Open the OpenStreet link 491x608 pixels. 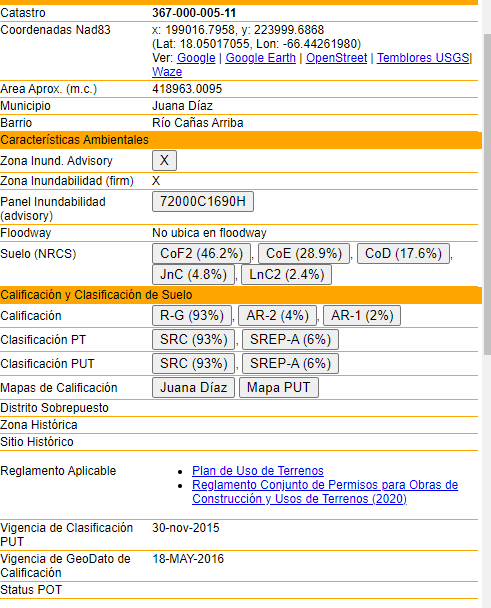(336, 58)
